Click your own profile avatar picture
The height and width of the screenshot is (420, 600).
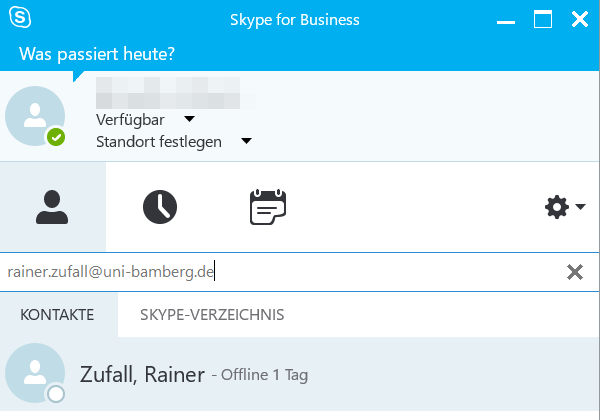[x=35, y=116]
